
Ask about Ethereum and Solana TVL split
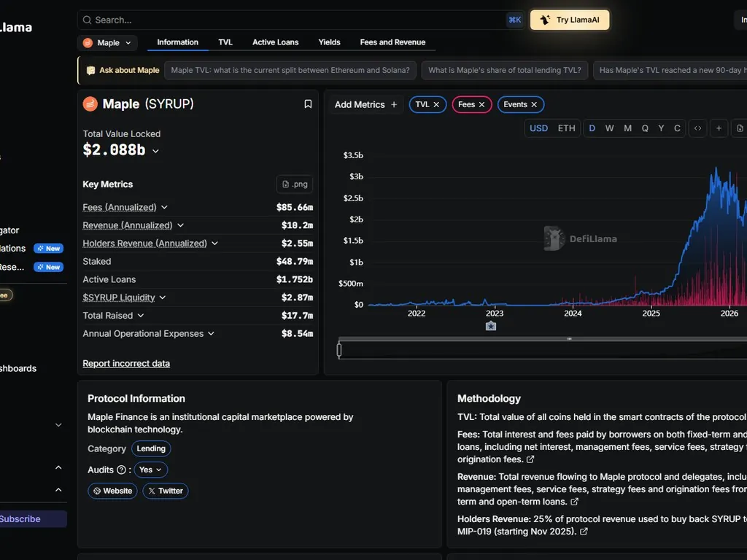(x=290, y=70)
